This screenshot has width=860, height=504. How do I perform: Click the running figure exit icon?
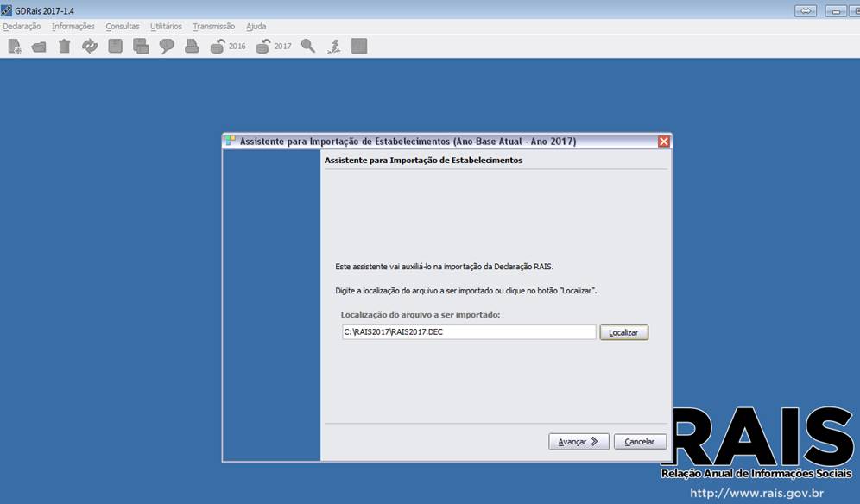[x=334, y=47]
